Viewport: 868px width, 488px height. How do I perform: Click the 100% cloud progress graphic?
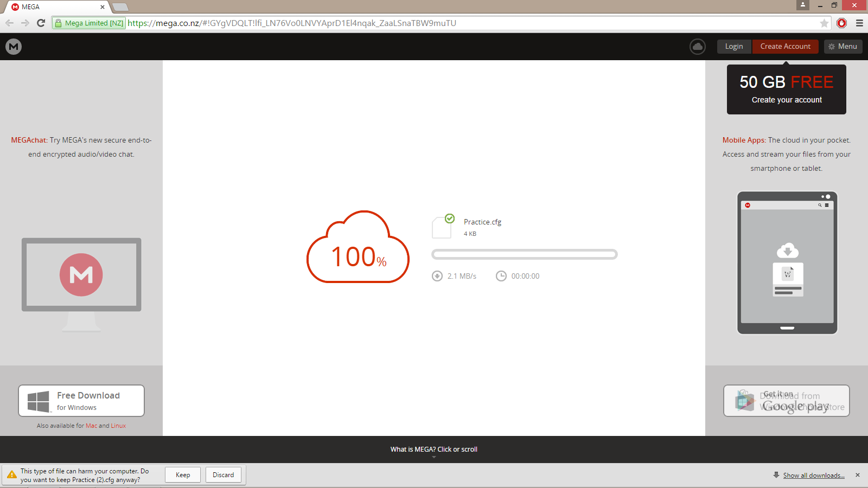(x=358, y=247)
